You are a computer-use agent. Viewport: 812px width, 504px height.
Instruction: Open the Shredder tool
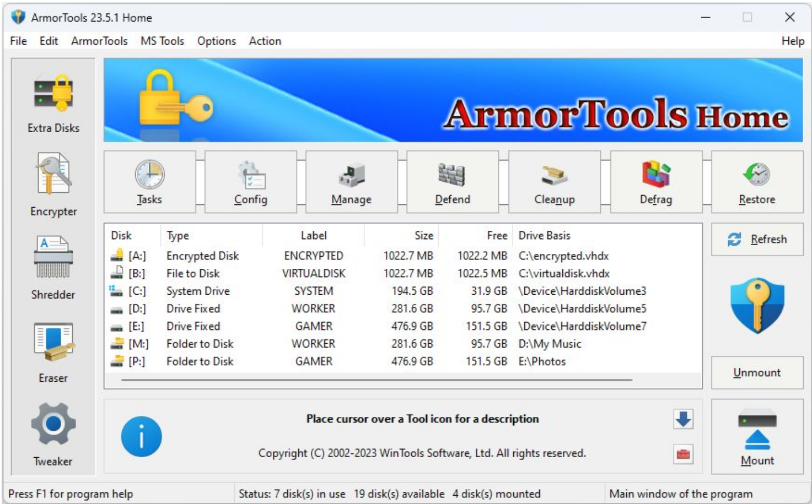53,264
